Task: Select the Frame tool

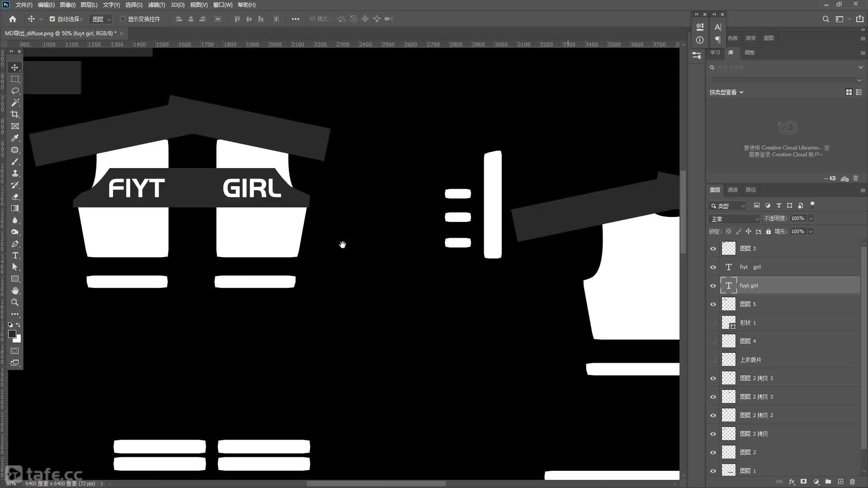Action: point(15,126)
